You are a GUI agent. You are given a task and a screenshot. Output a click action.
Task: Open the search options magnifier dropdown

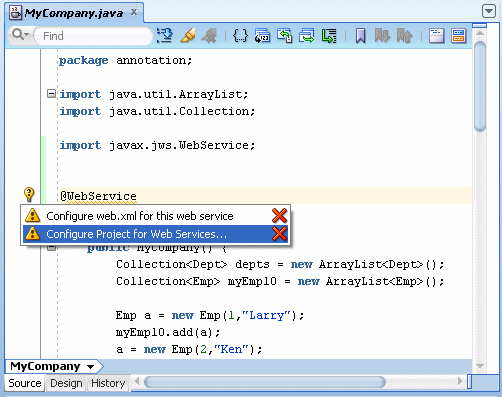click(20, 35)
